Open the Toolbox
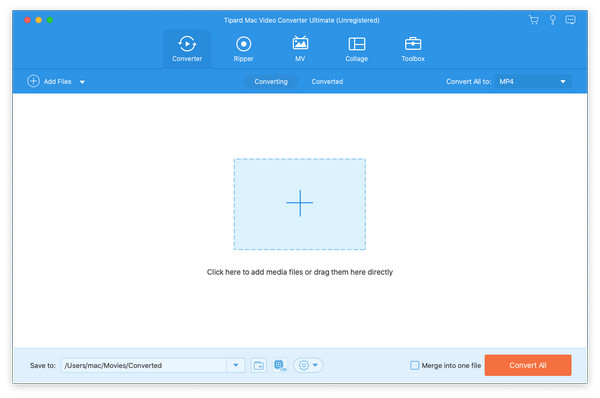600x398 pixels. click(x=413, y=49)
